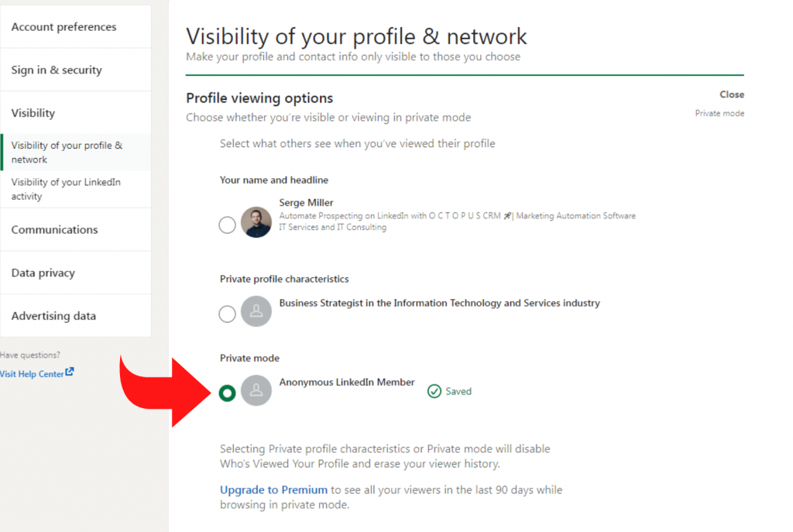Click the gray silhouette icon next to Business Strategist description
The height and width of the screenshot is (532, 793).
pyautogui.click(x=256, y=311)
